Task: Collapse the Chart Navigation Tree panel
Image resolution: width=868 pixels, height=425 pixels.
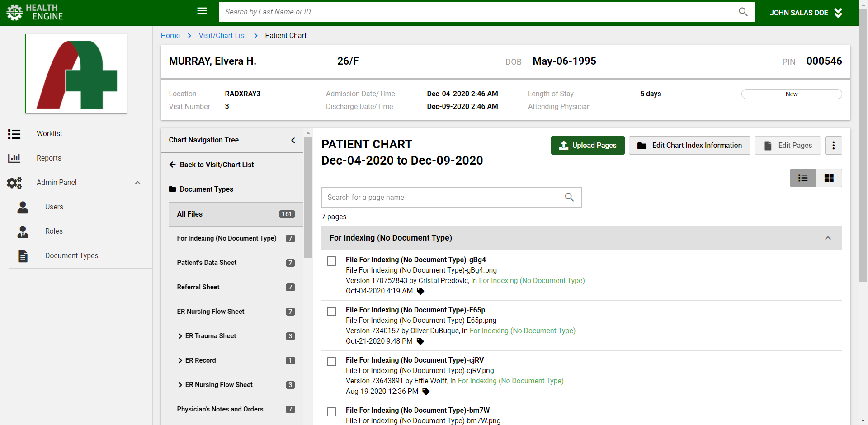Action: tap(293, 140)
